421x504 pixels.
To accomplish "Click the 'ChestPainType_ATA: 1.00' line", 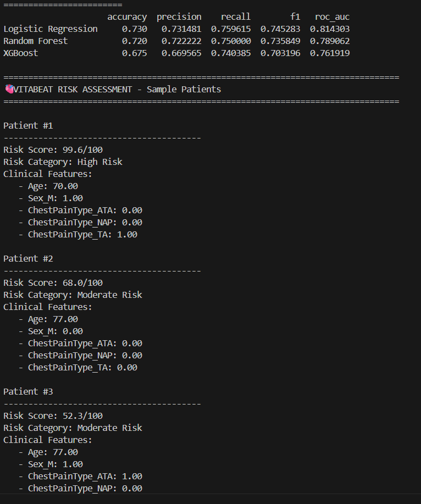I will pos(80,477).
